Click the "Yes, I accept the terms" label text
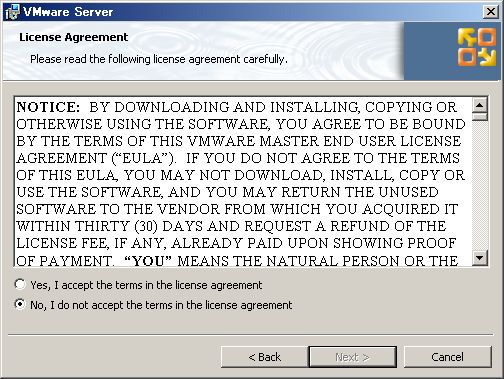This screenshot has width=504, height=379. (x=146, y=285)
